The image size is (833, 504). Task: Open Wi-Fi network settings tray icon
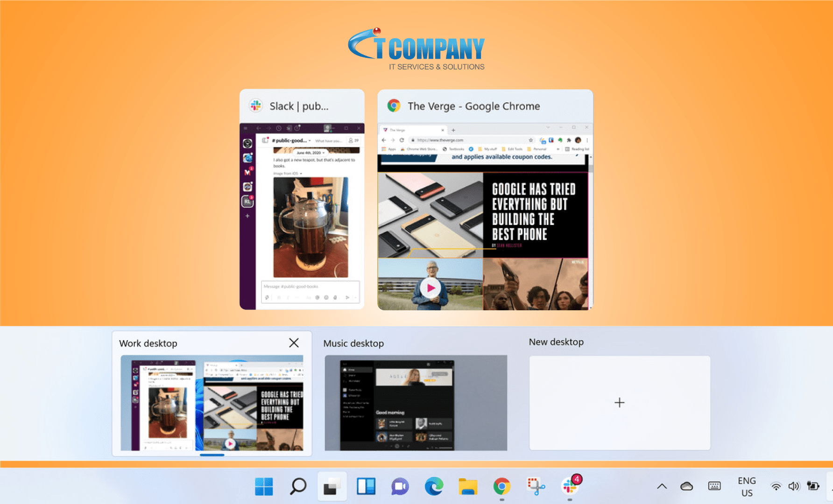[x=776, y=486]
